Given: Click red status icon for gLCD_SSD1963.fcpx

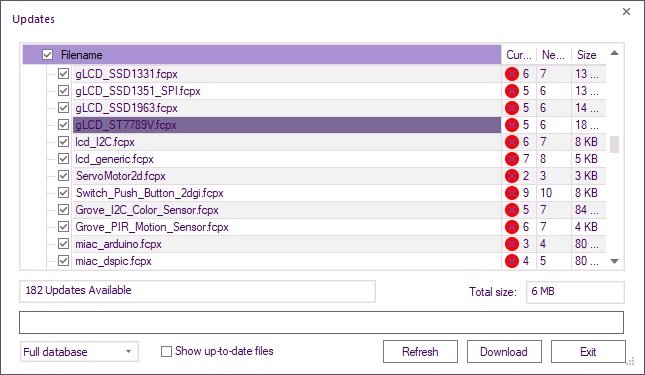Looking at the screenshot, I should [512, 108].
